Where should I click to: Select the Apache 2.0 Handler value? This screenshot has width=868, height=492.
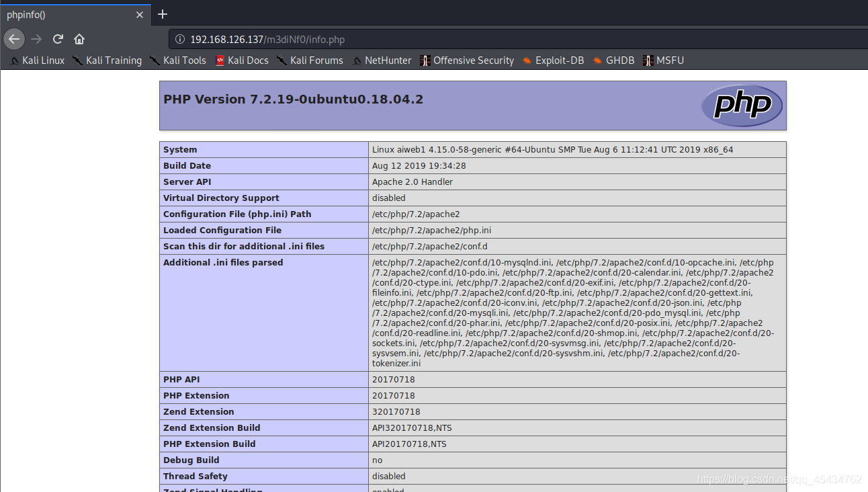click(x=413, y=182)
